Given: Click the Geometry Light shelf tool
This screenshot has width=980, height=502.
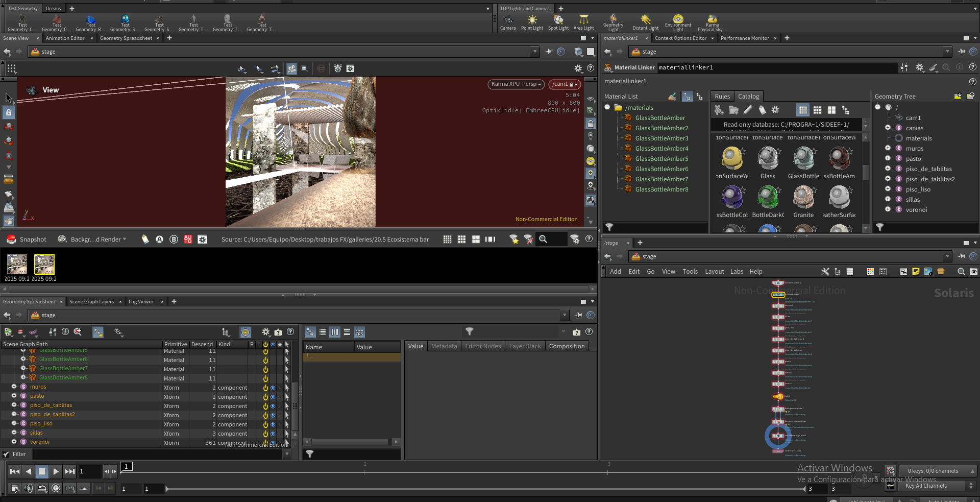Looking at the screenshot, I should pos(613,23).
